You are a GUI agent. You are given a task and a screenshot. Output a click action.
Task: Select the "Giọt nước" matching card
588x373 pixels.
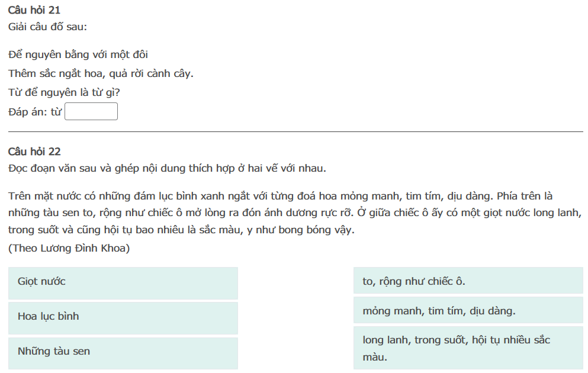pyautogui.click(x=123, y=282)
